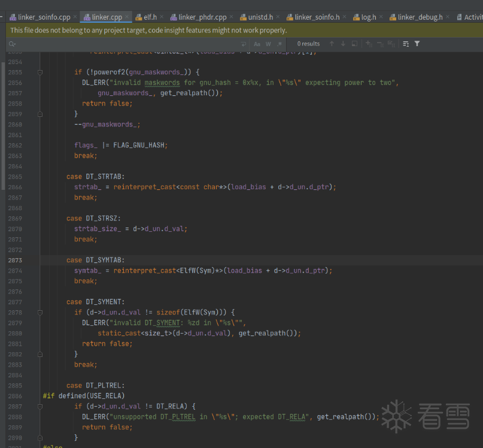Viewport: 483px width, 448px height.
Task: Click line number 2873 in gutter
Action: coord(15,260)
